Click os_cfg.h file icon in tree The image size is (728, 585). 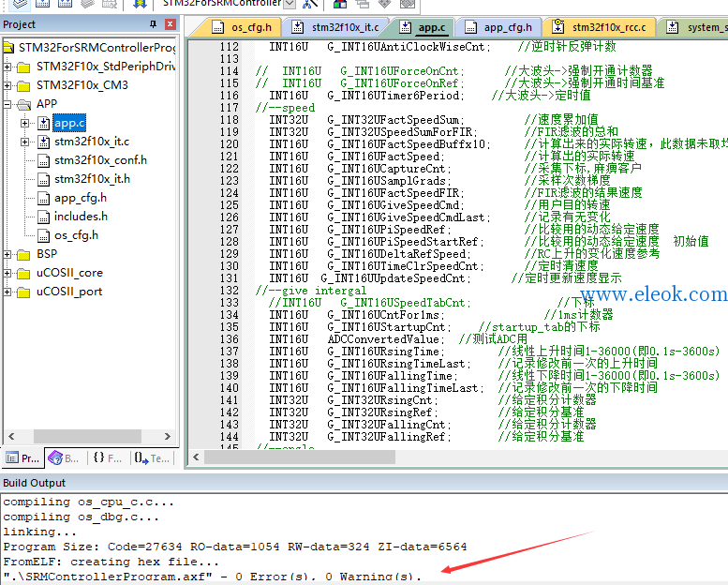pyautogui.click(x=44, y=236)
